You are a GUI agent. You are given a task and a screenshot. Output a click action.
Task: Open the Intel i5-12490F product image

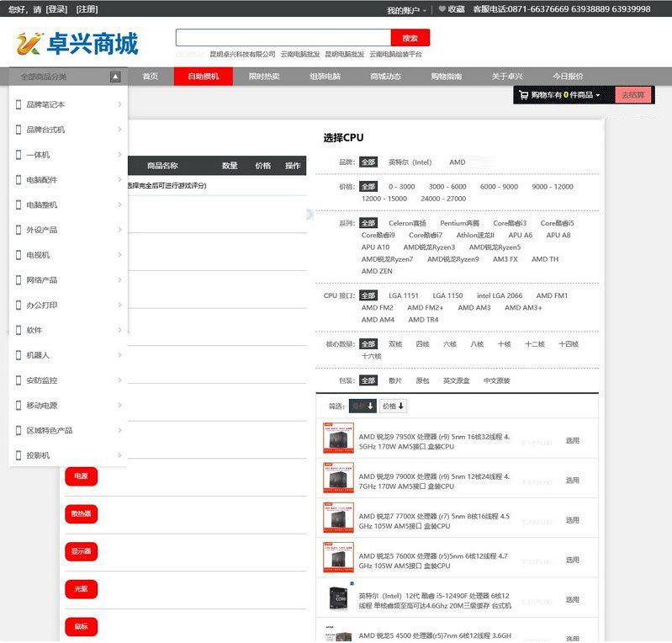point(338,598)
